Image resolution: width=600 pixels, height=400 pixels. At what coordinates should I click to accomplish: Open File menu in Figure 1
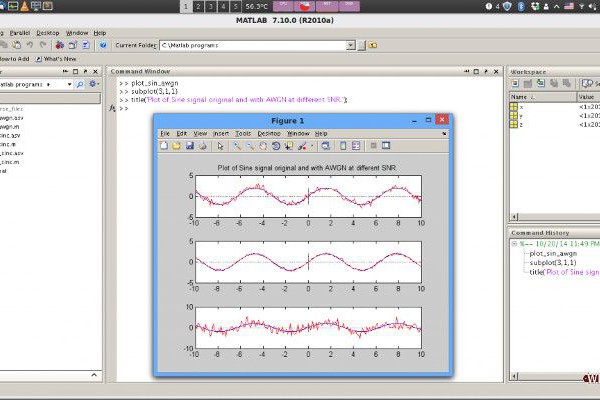click(x=165, y=134)
